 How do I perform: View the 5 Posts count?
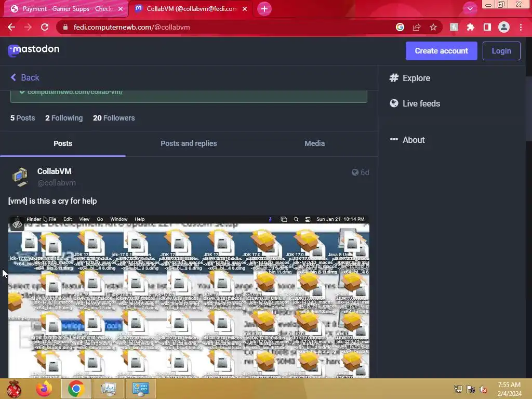pos(22,118)
